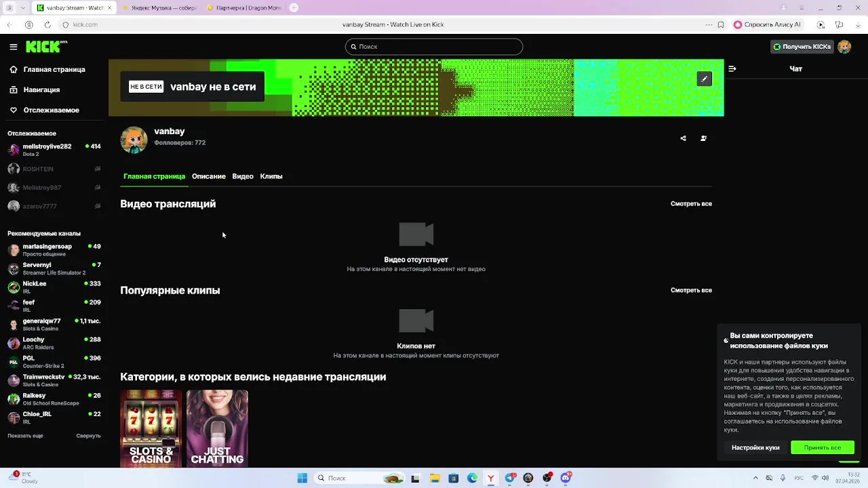Viewport: 868px width, 488px height.
Task: Open the Видео channel tab
Action: (x=243, y=176)
